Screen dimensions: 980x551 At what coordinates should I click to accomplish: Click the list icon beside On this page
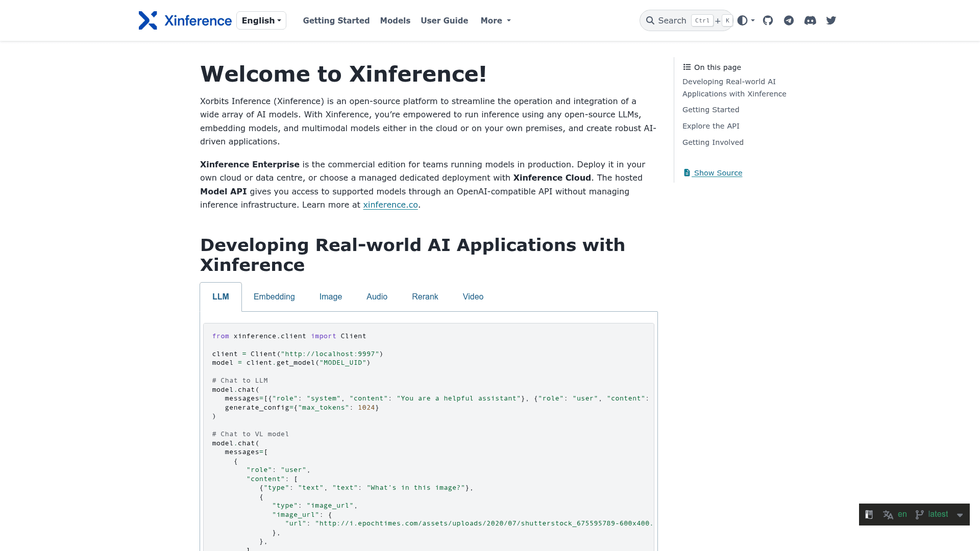687,67
